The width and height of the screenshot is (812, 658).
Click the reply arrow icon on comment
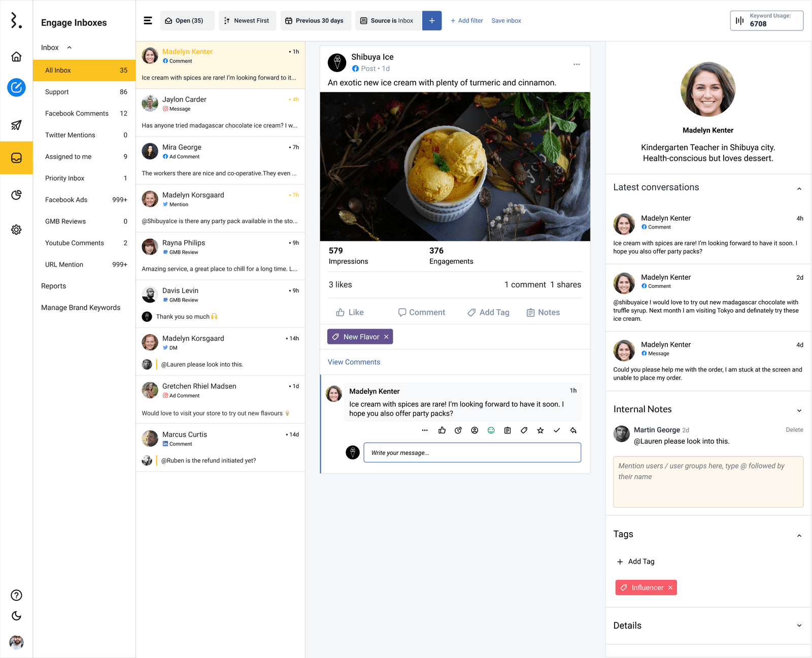tap(573, 430)
